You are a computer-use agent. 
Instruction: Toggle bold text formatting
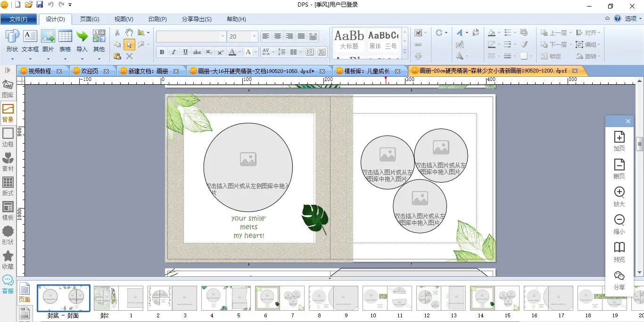coord(162,52)
